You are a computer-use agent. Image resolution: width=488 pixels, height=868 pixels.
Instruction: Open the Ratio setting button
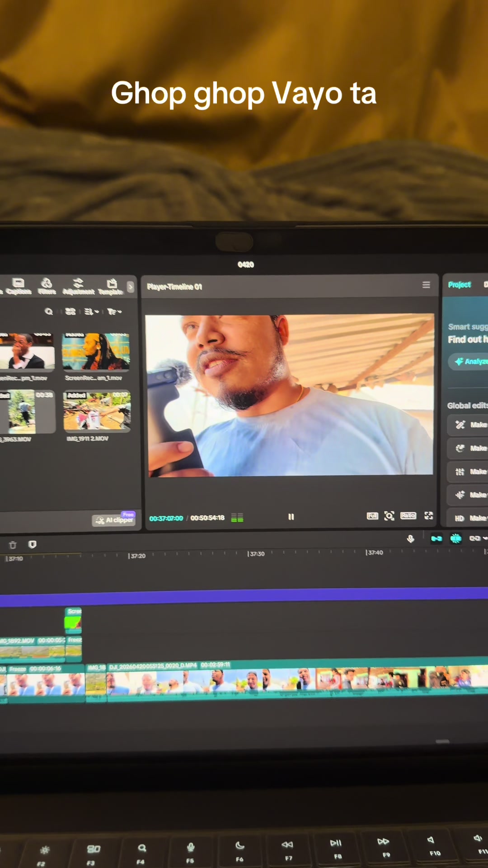pos(408,515)
